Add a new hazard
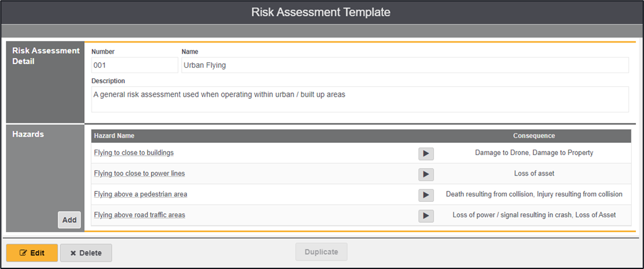 (x=69, y=220)
